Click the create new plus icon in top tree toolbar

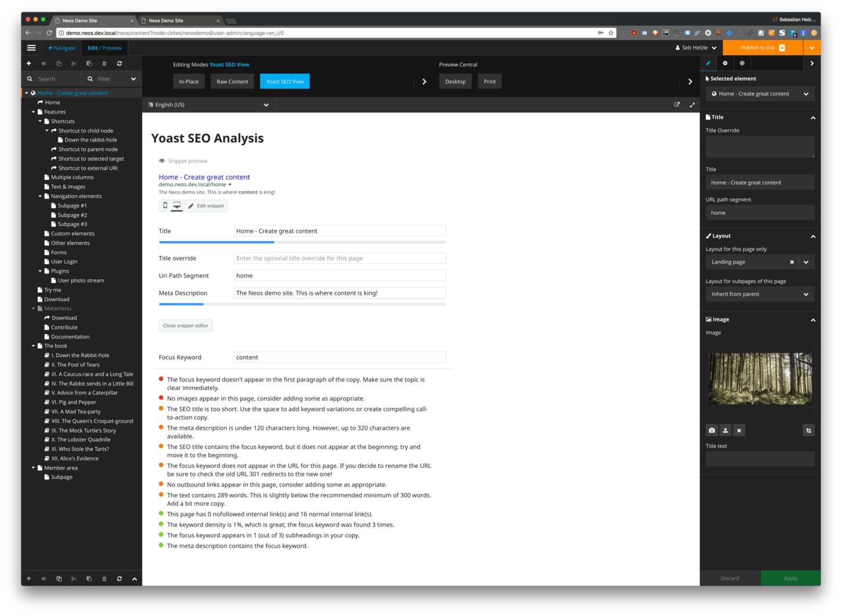pyautogui.click(x=28, y=63)
